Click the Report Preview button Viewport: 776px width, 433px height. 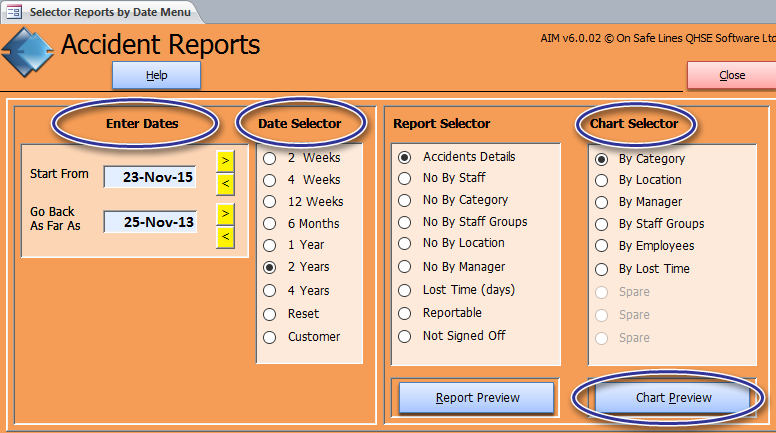pyautogui.click(x=477, y=398)
